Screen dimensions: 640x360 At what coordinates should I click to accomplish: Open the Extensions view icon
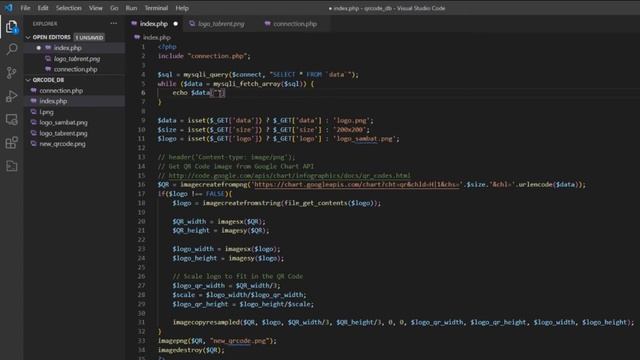point(11,142)
